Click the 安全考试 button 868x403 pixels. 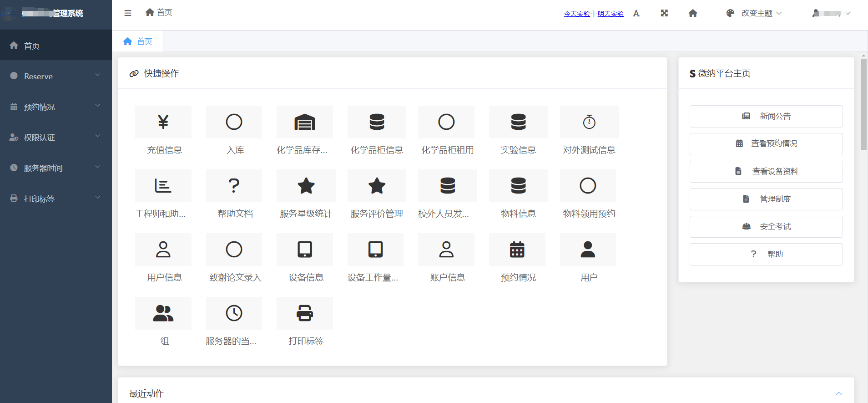point(766,226)
